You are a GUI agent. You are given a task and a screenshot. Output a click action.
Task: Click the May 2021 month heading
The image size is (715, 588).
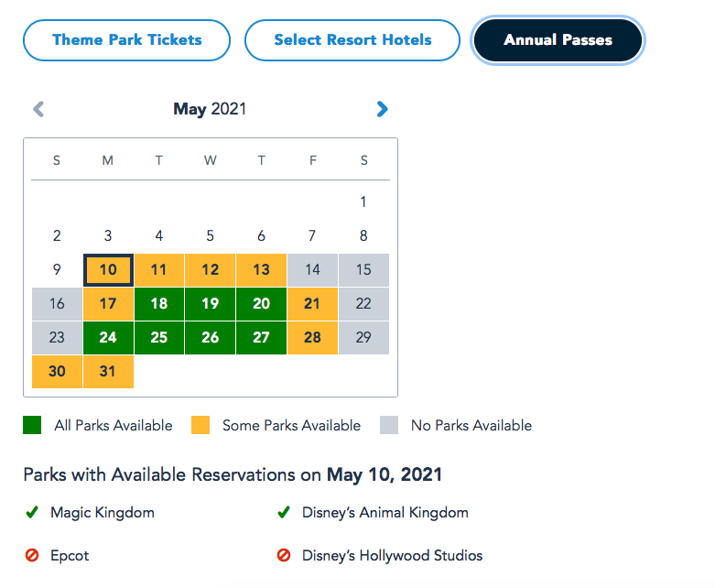coord(210,109)
